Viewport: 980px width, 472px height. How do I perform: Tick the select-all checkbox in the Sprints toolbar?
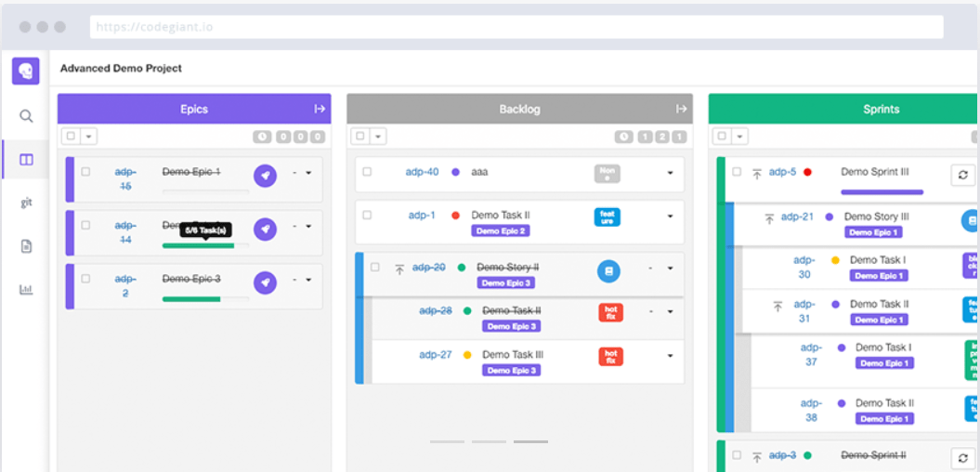pos(722,136)
